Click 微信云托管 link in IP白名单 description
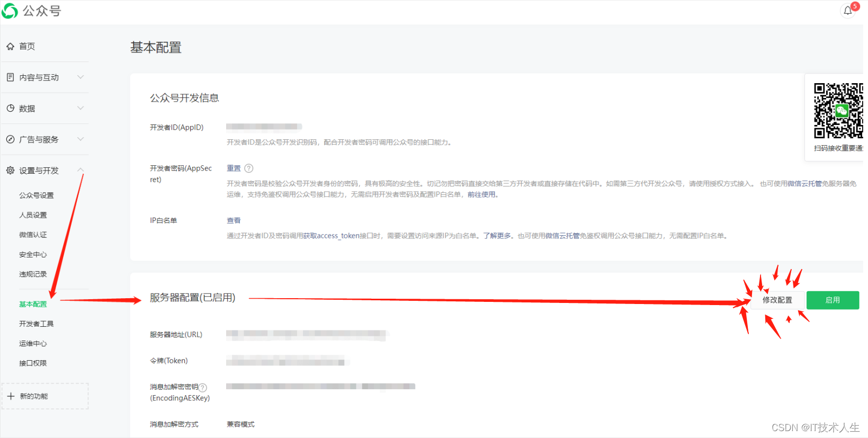Screen dimensions: 868x438 click(x=562, y=236)
